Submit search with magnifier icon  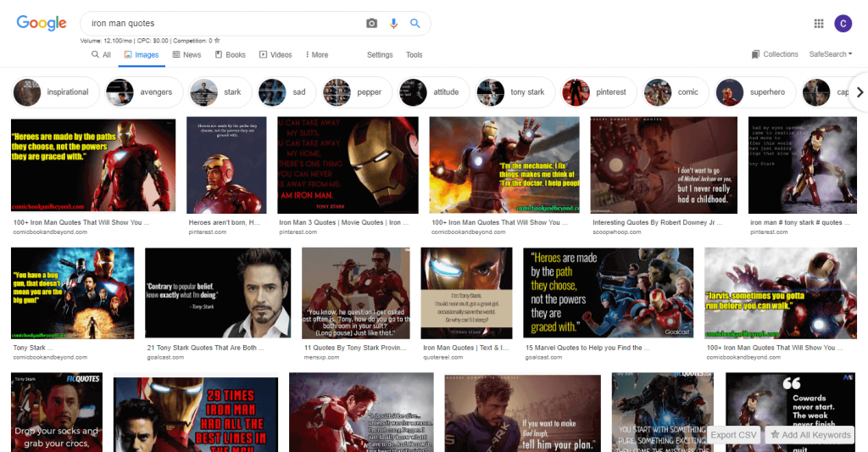pos(415,23)
